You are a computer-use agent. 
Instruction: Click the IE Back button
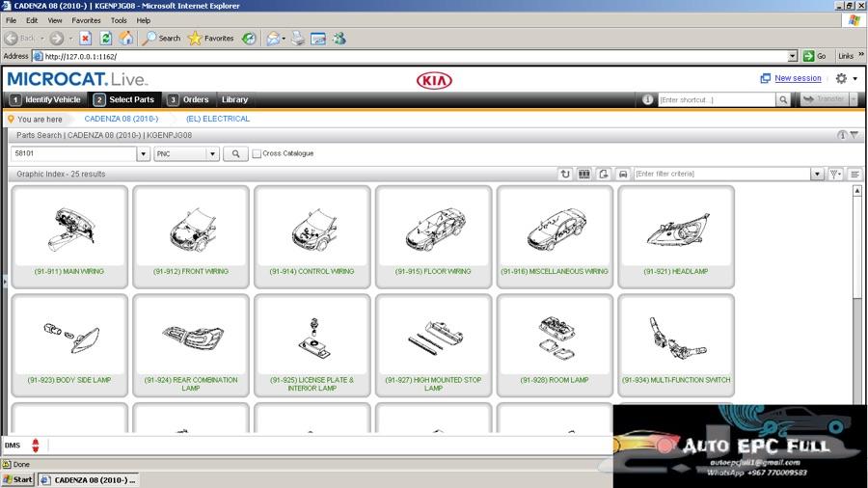(19, 39)
